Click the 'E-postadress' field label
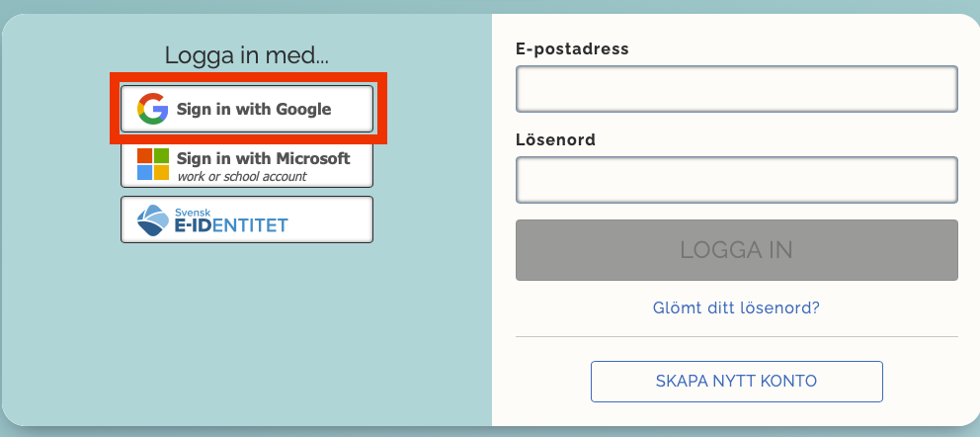The height and width of the screenshot is (437, 980). pos(572,48)
